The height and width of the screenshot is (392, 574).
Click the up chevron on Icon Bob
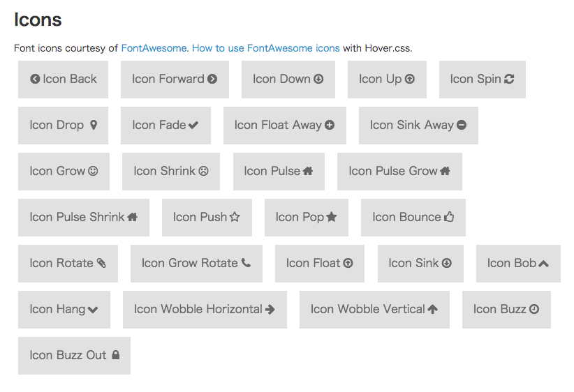(x=543, y=263)
